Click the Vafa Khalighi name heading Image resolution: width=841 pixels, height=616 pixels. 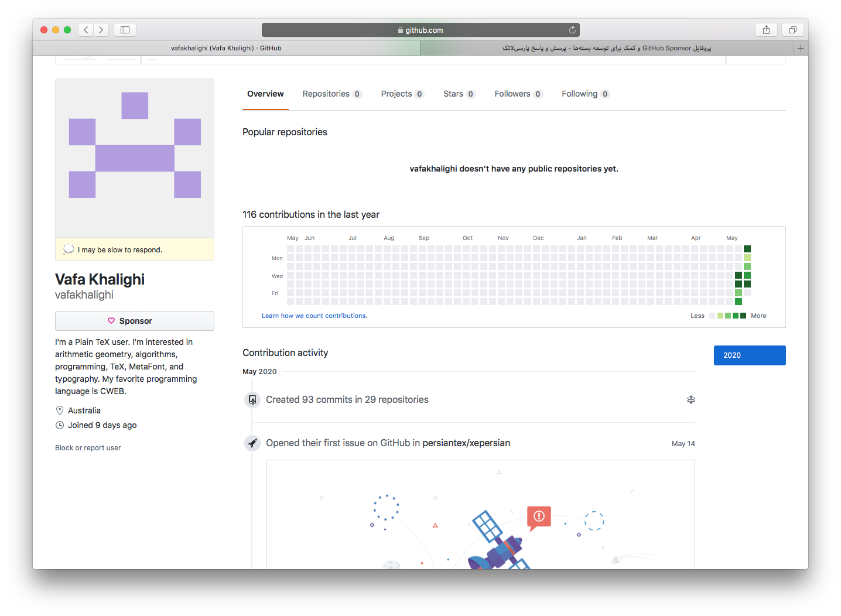(100, 279)
